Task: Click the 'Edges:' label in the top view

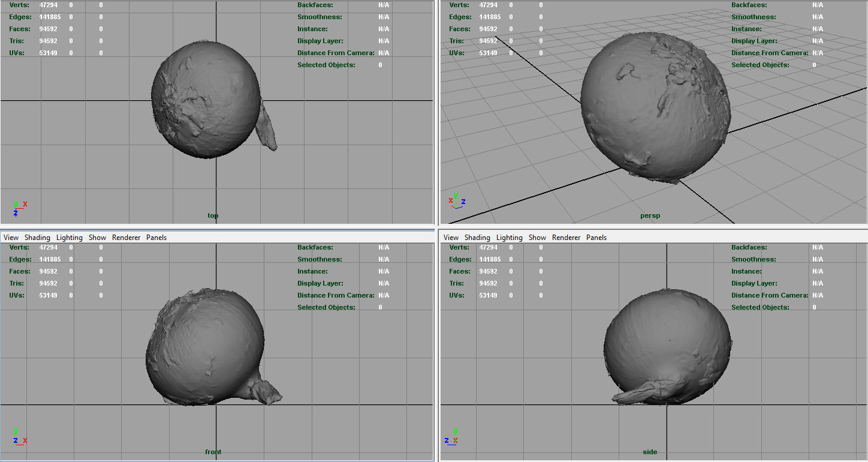Action: pos(20,17)
